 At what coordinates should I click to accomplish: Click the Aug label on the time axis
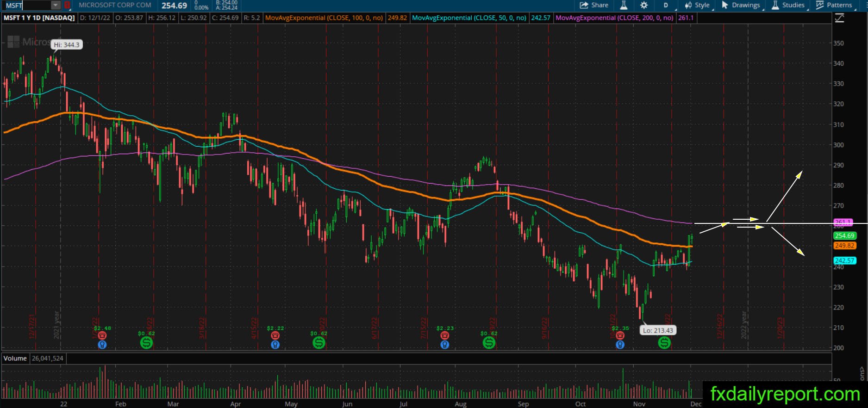(461, 404)
